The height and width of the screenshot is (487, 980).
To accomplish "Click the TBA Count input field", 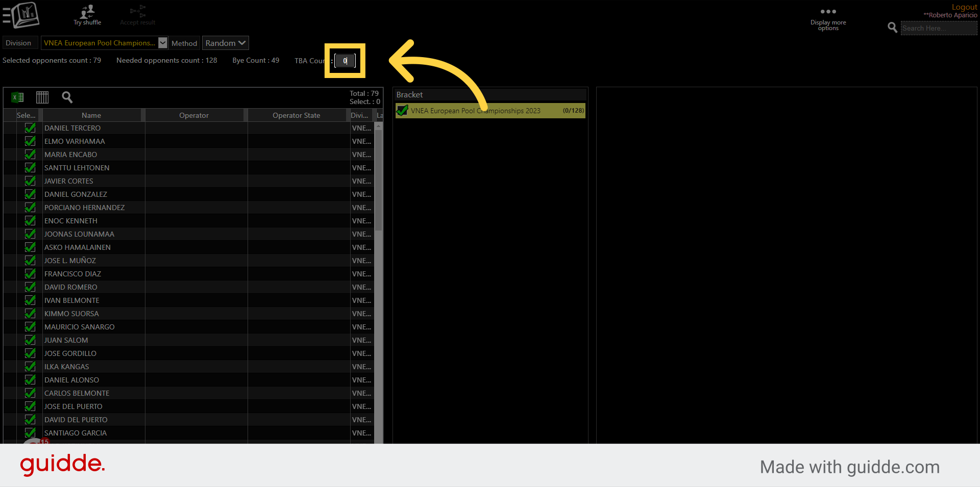I will click(345, 61).
